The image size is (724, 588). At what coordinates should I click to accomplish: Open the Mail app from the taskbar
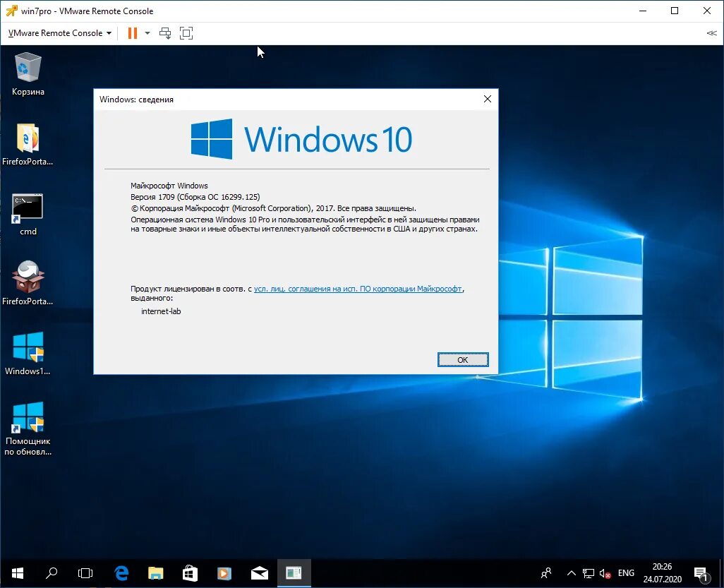pyautogui.click(x=260, y=573)
